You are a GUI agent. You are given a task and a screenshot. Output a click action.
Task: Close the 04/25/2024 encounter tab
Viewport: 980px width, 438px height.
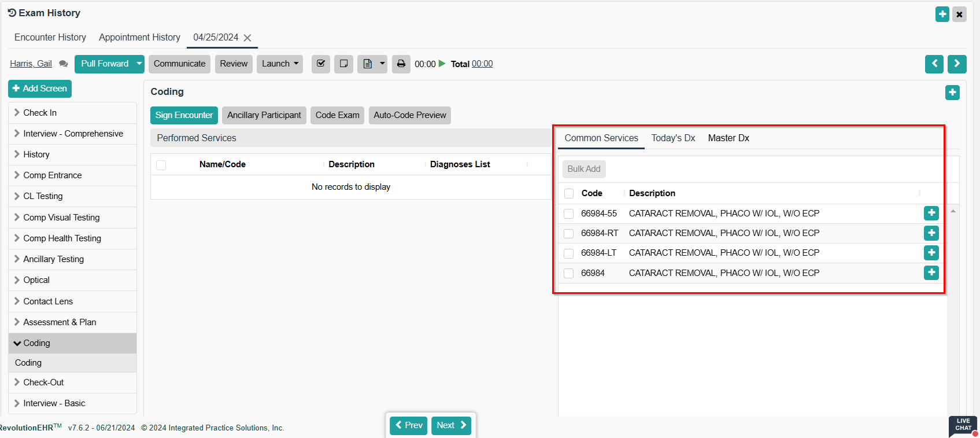coord(247,38)
